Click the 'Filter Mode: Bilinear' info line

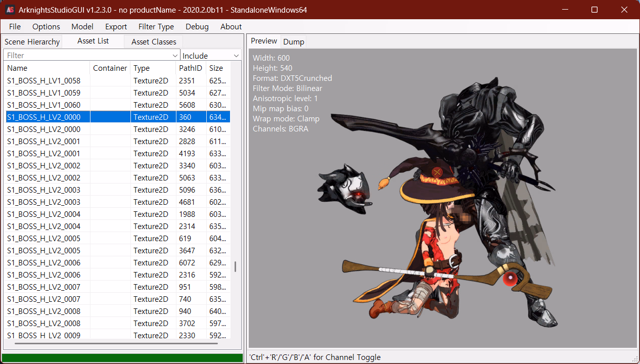(287, 88)
